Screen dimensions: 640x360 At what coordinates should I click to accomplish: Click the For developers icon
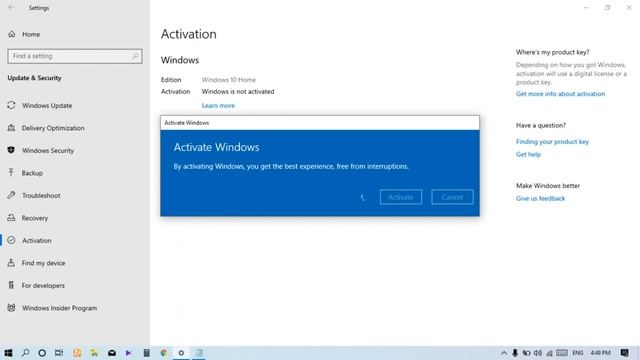pos(11,285)
